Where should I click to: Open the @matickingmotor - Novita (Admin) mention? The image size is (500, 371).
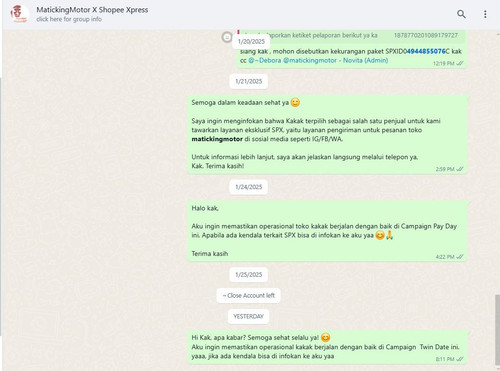tap(335, 60)
